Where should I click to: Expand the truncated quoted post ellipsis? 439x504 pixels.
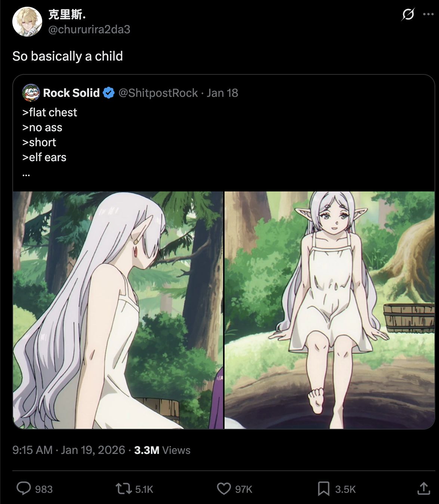click(x=26, y=173)
